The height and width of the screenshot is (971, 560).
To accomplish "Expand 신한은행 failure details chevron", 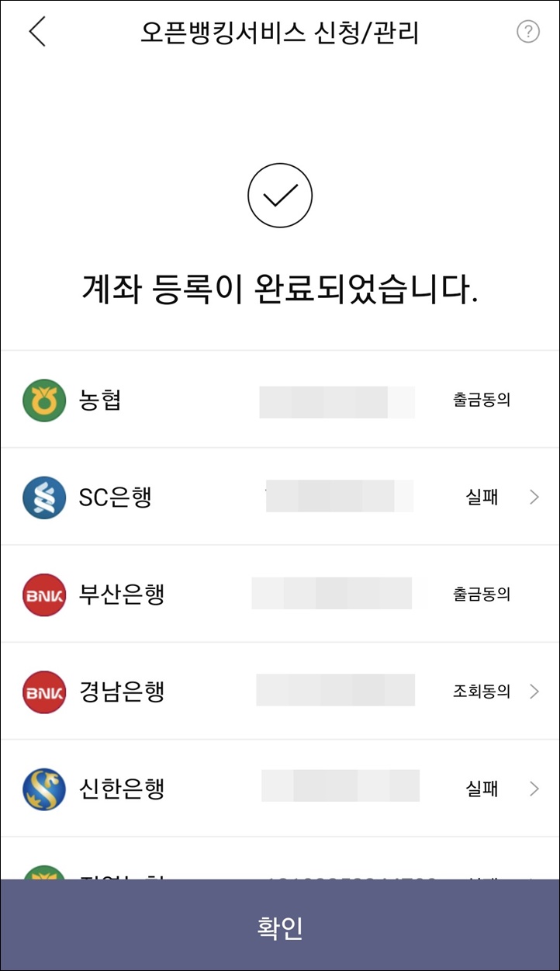I will 534,789.
